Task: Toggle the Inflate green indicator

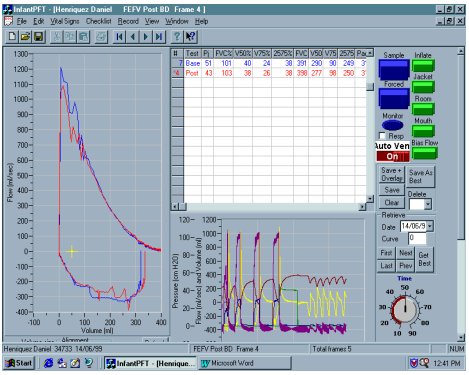Action: (423, 65)
